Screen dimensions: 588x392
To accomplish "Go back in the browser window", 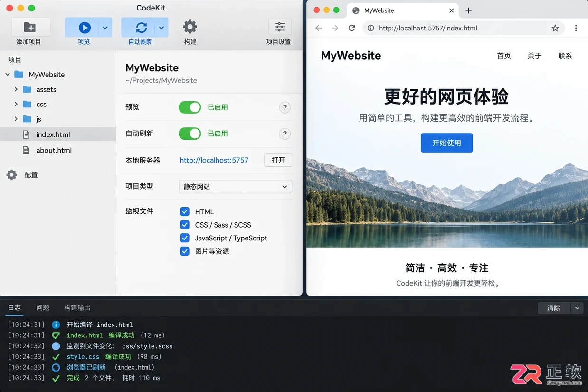I will (319, 28).
